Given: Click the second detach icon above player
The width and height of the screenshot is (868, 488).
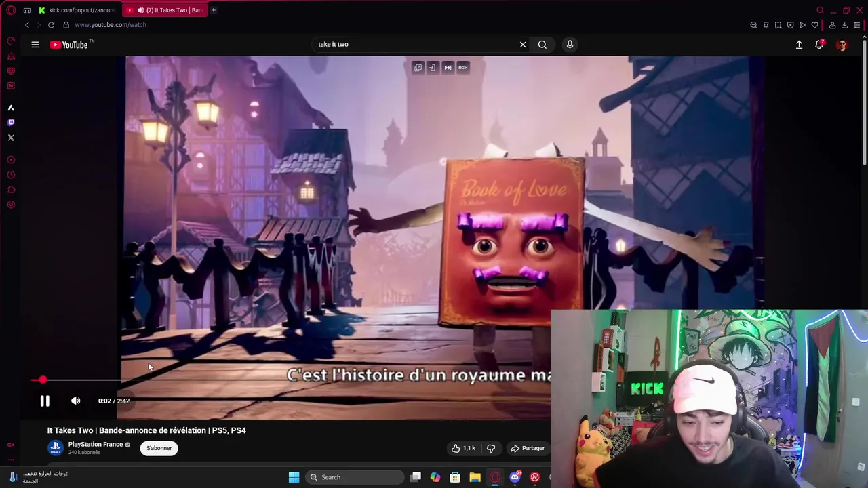Looking at the screenshot, I should pos(433,68).
